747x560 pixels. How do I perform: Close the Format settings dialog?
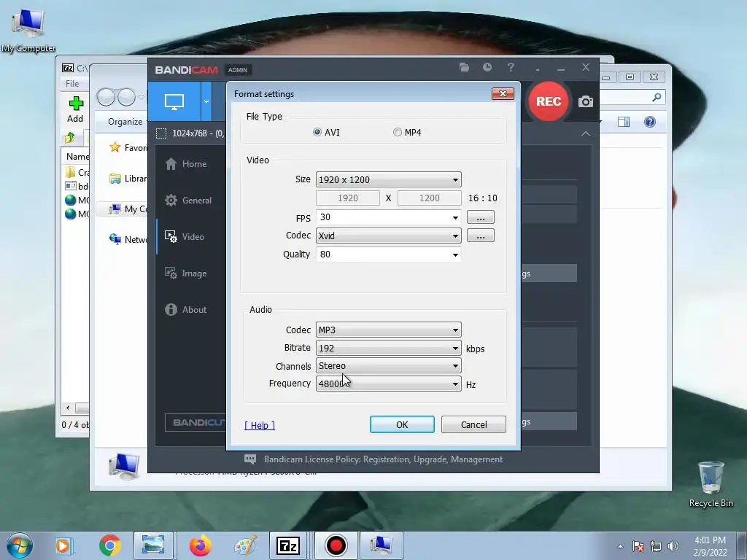[x=503, y=94]
